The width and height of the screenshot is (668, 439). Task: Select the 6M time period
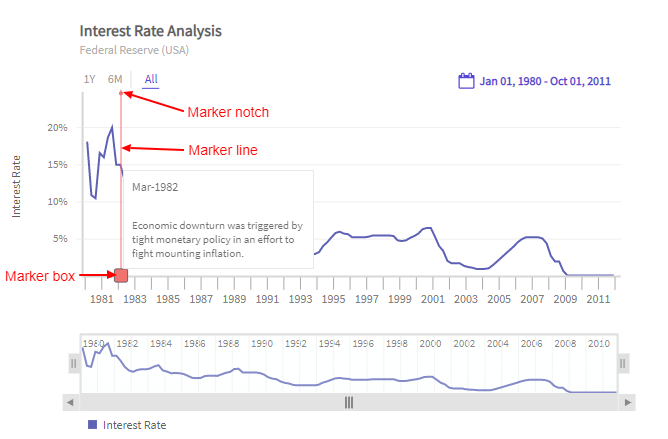(115, 79)
